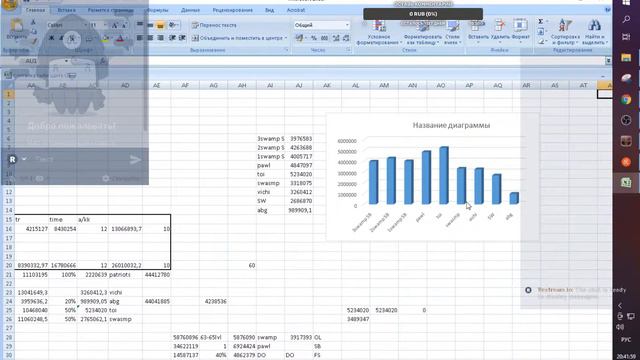Screen dimensions: 640x360
Task: Apply accounting currency number format
Action: (x=300, y=38)
